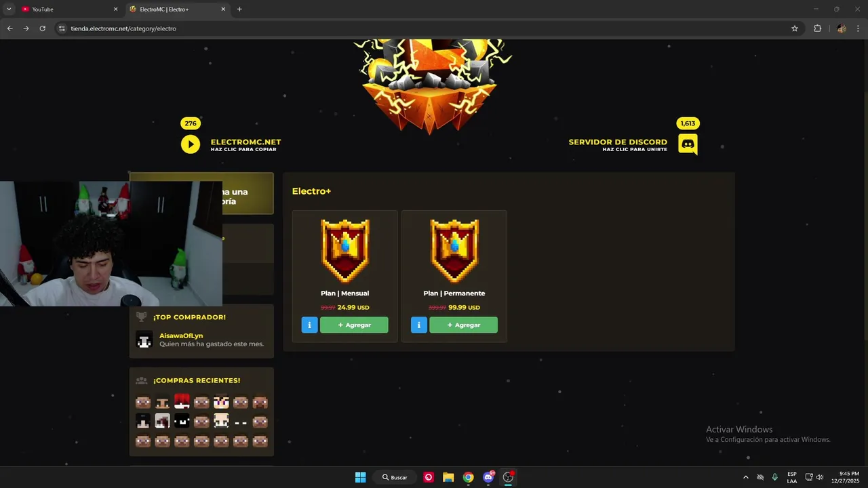Open the Windows Start menu
The width and height of the screenshot is (868, 488).
[x=360, y=477]
